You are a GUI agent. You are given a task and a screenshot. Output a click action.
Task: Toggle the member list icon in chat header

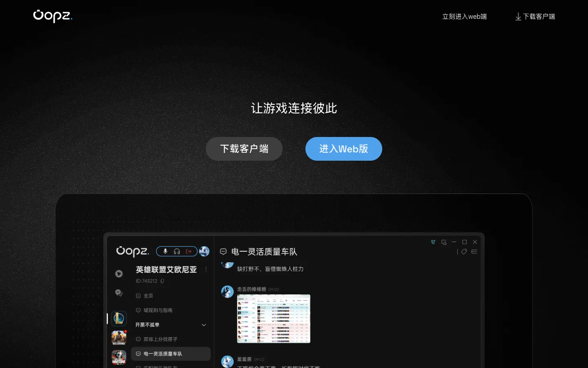tap(474, 252)
